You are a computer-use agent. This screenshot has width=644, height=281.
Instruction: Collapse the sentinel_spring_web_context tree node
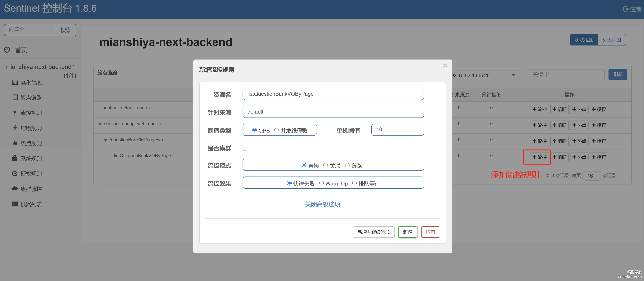[100, 124]
